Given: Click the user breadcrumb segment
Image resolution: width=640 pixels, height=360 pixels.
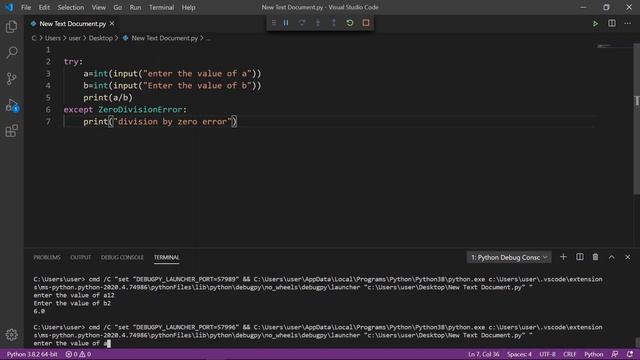Looking at the screenshot, I should coord(74,38).
